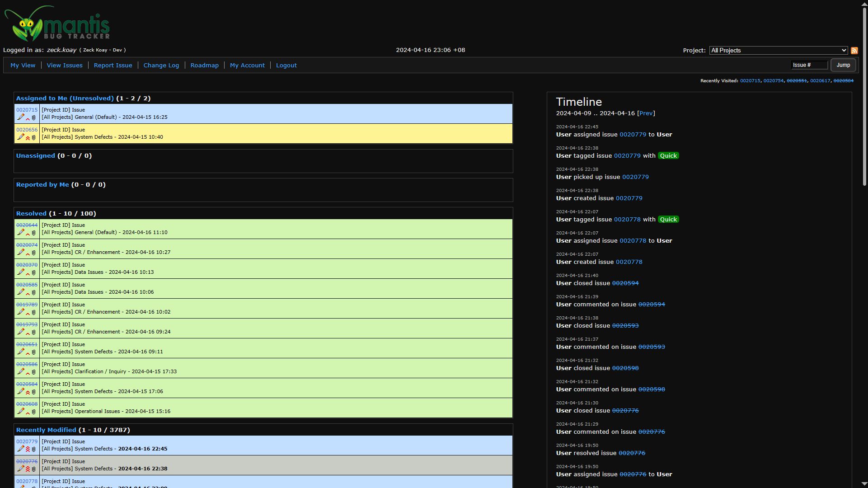868x488 pixels.
Task: Click the Prev link in Timeline section
Action: [x=646, y=113]
